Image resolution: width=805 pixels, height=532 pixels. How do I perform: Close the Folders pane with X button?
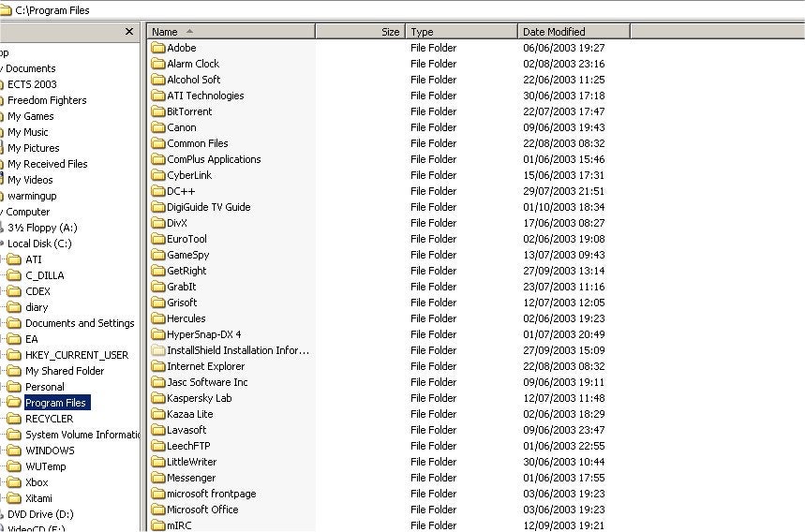pos(129,32)
